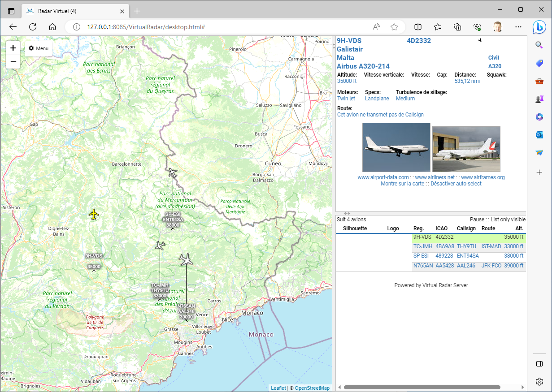
Task: Sort list by Reg. column
Action: (x=419, y=228)
